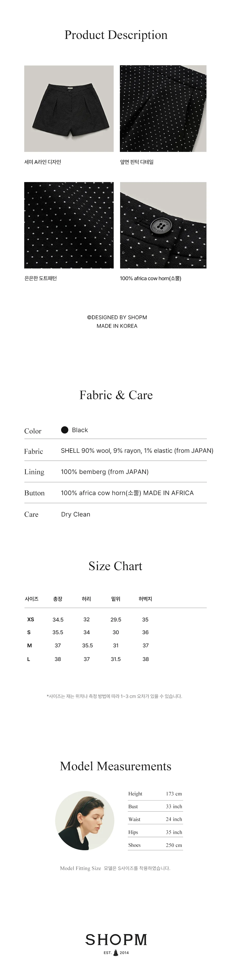
Task: Click the semi A-line shorts product photo
Action: point(69,108)
